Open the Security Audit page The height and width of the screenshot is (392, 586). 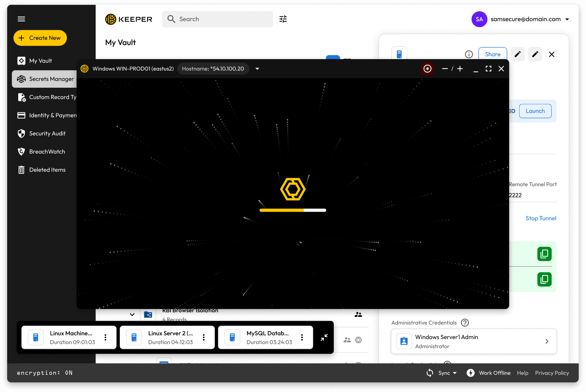click(42, 133)
